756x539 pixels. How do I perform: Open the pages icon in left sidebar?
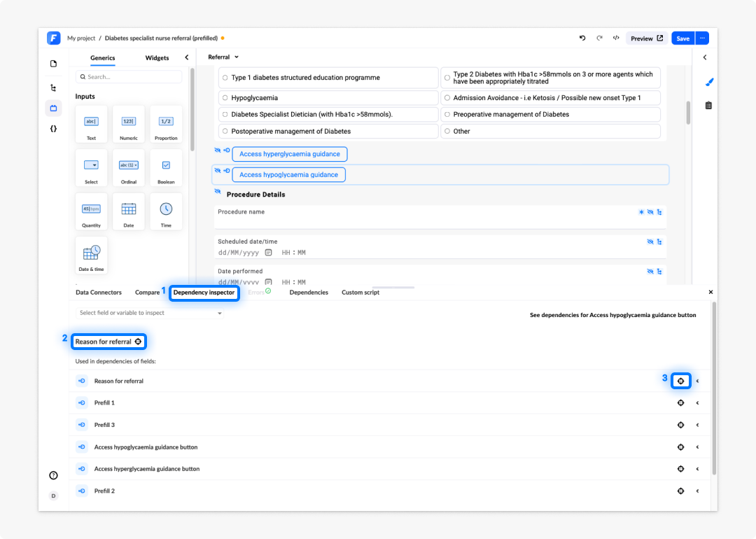[x=53, y=64]
